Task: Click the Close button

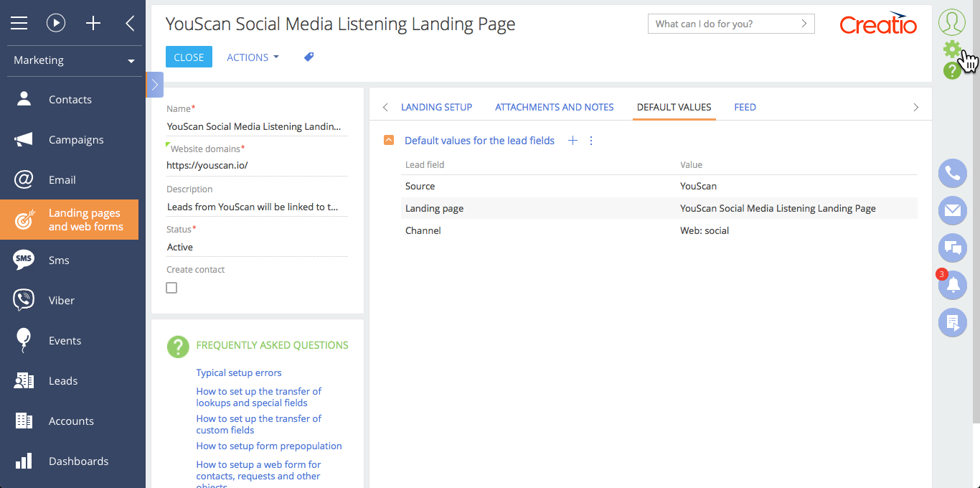Action: [189, 57]
